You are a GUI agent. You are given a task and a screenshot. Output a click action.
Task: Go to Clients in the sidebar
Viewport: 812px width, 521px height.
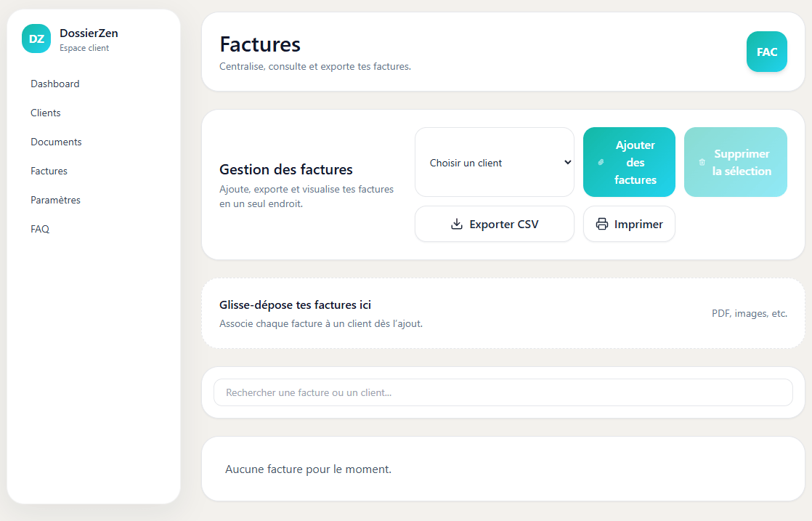click(46, 113)
